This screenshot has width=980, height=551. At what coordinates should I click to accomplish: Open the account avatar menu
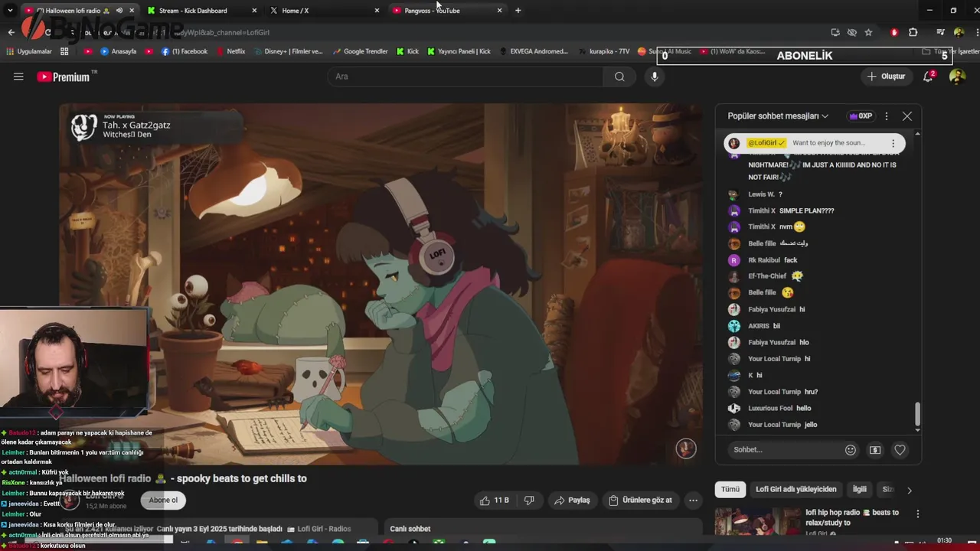click(x=957, y=77)
